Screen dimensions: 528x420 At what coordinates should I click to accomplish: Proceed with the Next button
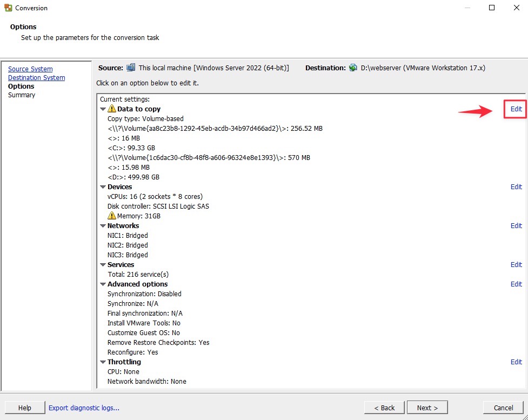427,408
